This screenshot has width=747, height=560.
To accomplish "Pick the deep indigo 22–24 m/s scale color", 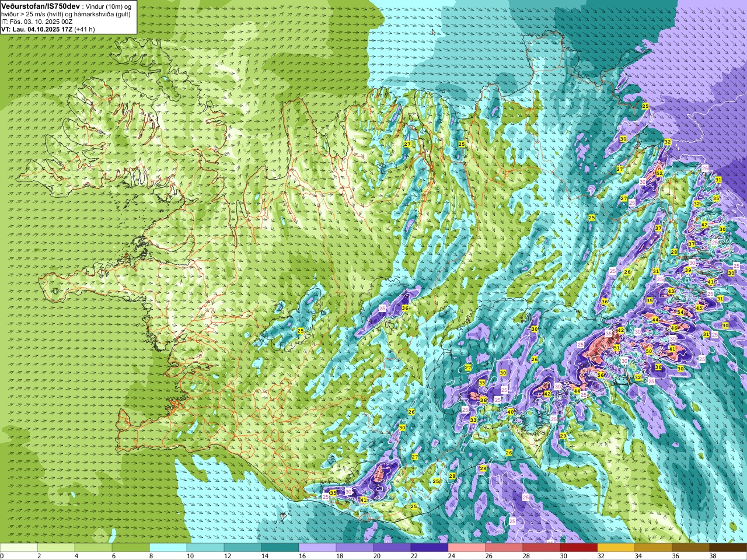I will (430, 548).
